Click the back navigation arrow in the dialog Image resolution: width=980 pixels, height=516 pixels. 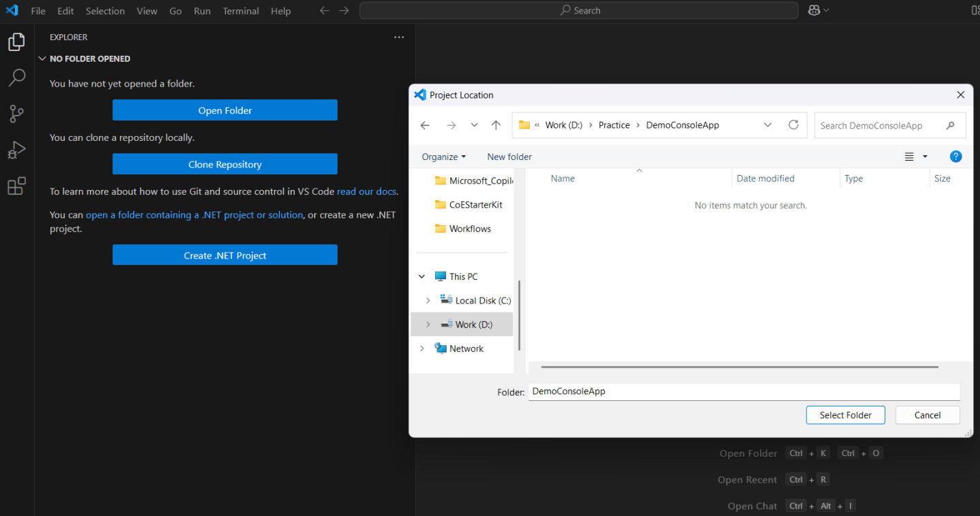pyautogui.click(x=425, y=125)
